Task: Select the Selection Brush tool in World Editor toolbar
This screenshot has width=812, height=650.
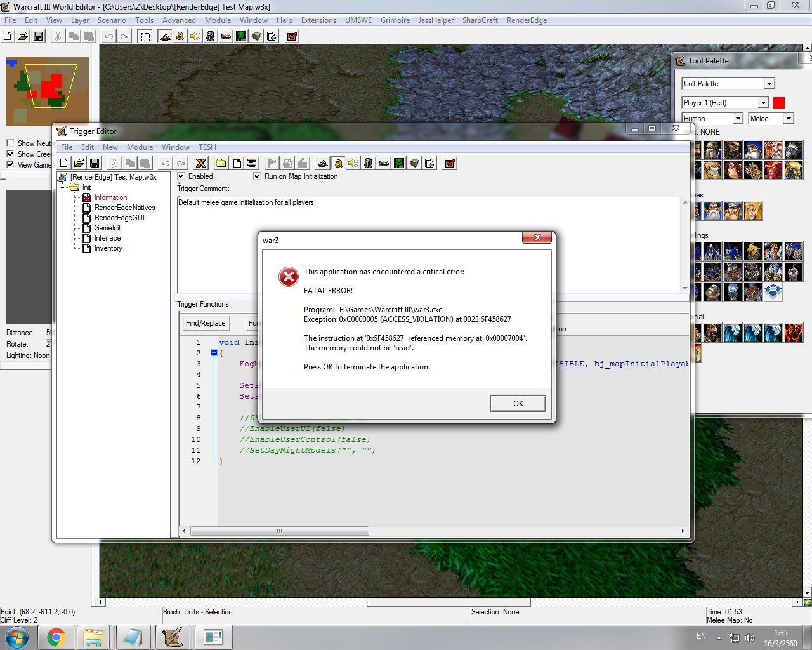Action: [x=145, y=36]
